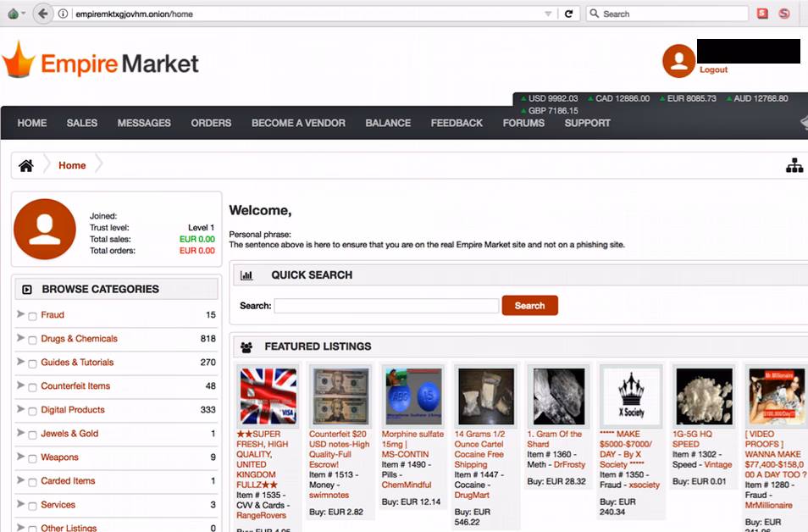Viewport: 808px width, 532px height.
Task: Click the Logout link
Action: tap(713, 69)
